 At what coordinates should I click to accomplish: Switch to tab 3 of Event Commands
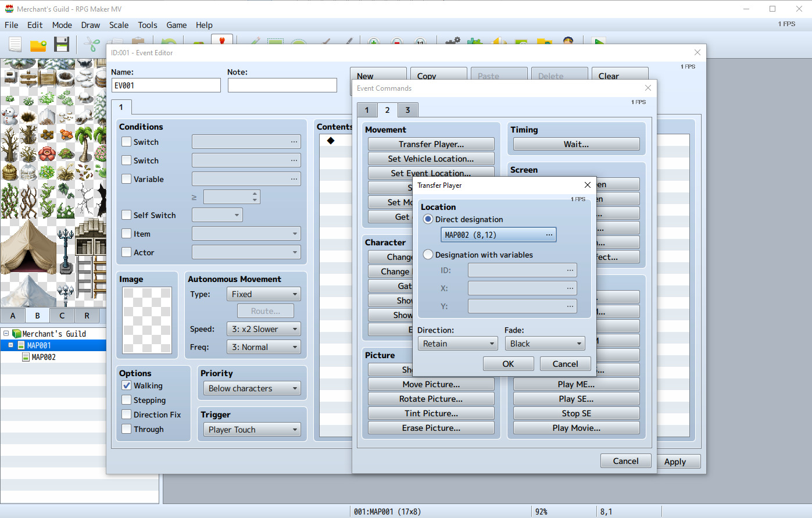point(407,110)
